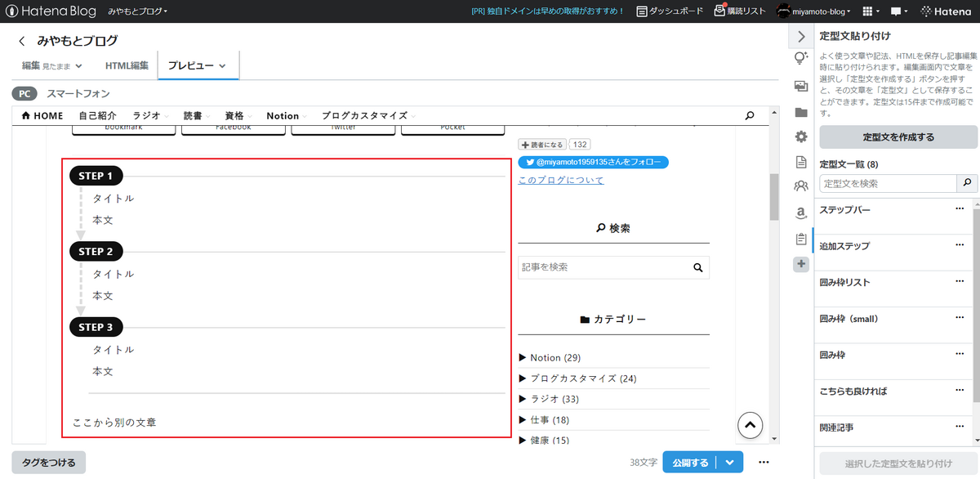Expand the ラジオ (33) category

point(549,399)
